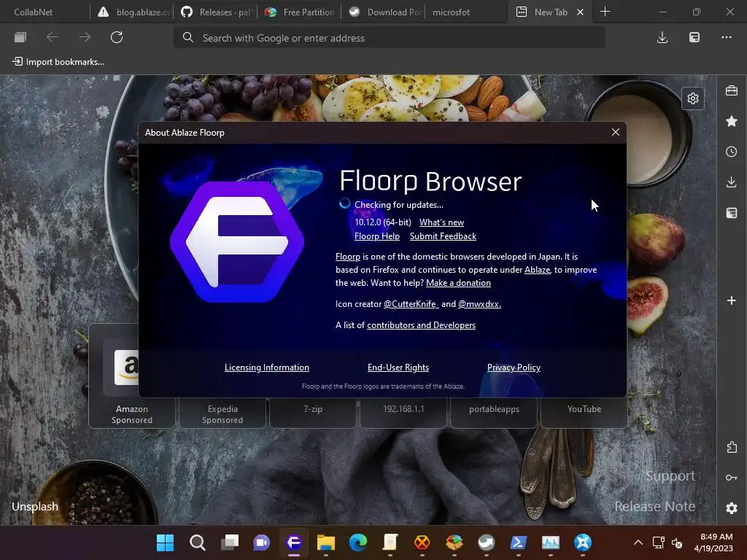Open bookmarks star in the sidebar
Screen dimensions: 747x560
click(732, 122)
